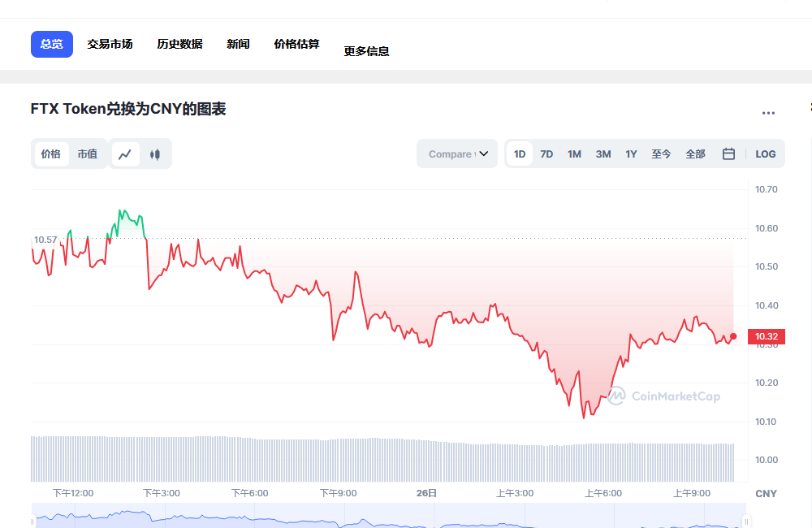Click the 下午6:00 time axis label
The image size is (812, 528).
tap(249, 493)
